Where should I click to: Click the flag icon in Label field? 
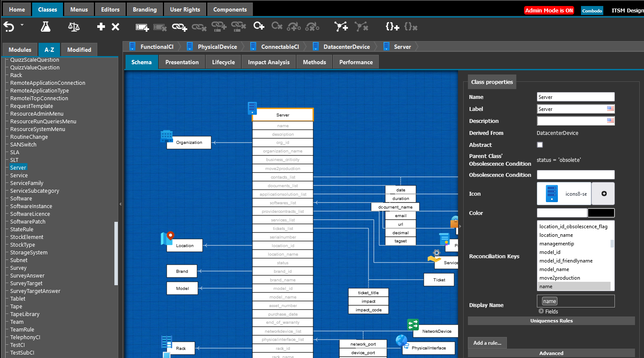[610, 109]
